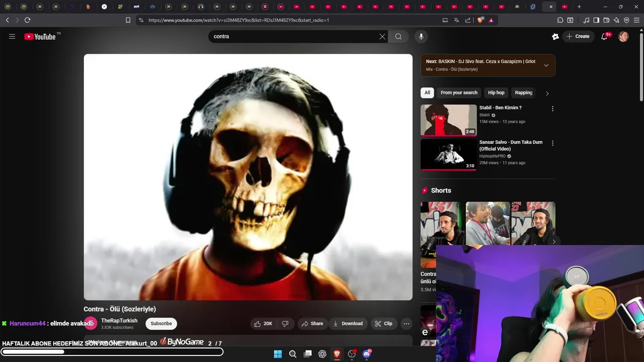Screen dimensions: 644x362
Task: Like the video with thumbs up
Action: pyautogui.click(x=263, y=324)
